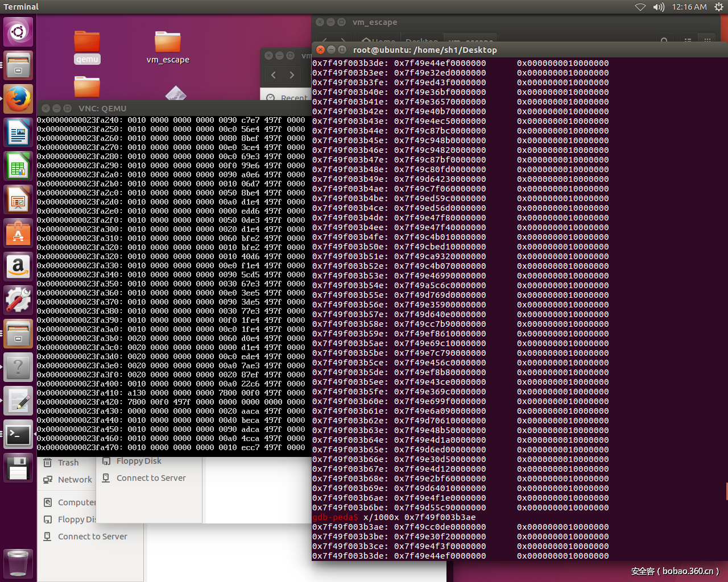This screenshot has width=728, height=582.
Task: Select Network in the file manager sidebar
Action: coord(75,480)
